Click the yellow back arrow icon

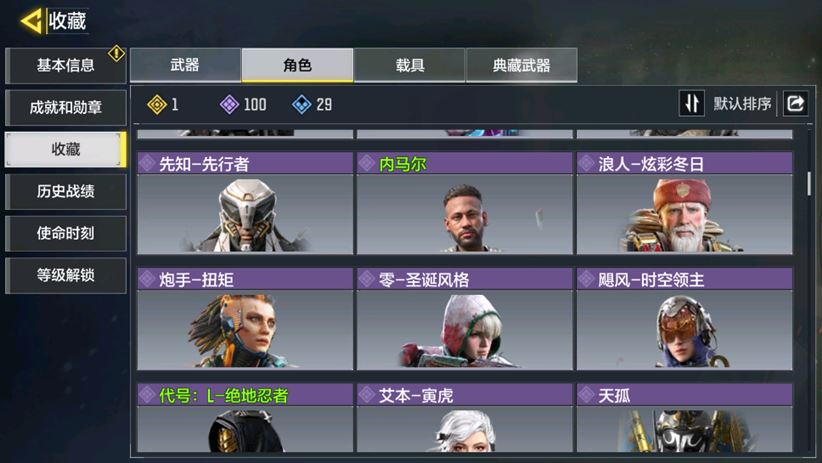tap(31, 21)
